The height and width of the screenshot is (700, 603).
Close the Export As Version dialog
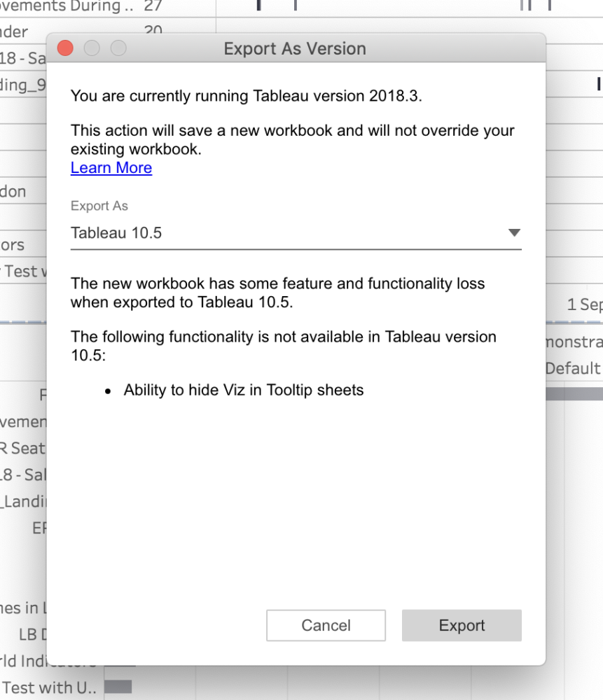click(x=66, y=48)
